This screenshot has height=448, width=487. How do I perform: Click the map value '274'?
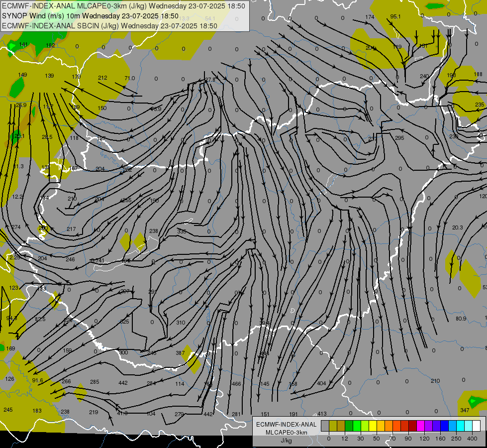click(16, 227)
